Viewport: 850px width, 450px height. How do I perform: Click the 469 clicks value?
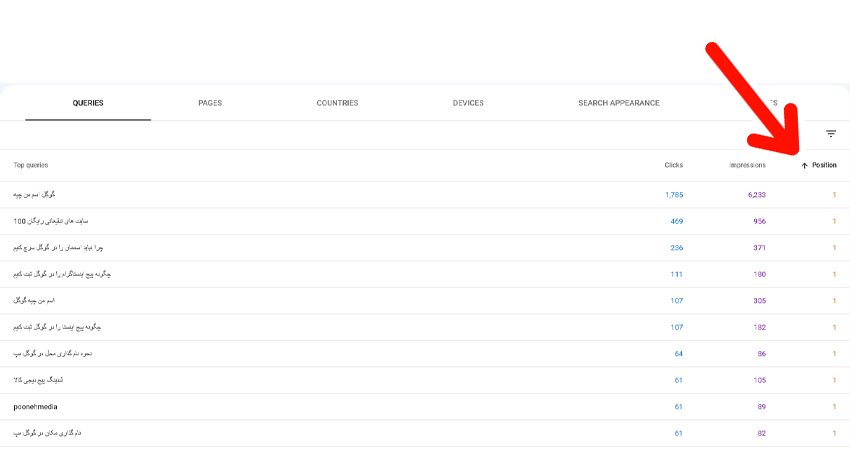tap(677, 221)
